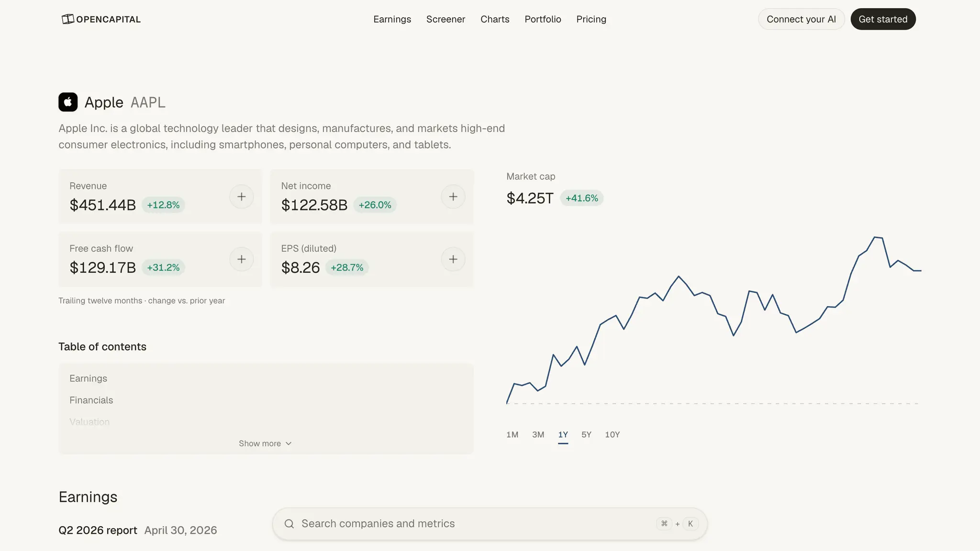980x551 pixels.
Task: Click the $122.58B net income value
Action: [314, 205]
